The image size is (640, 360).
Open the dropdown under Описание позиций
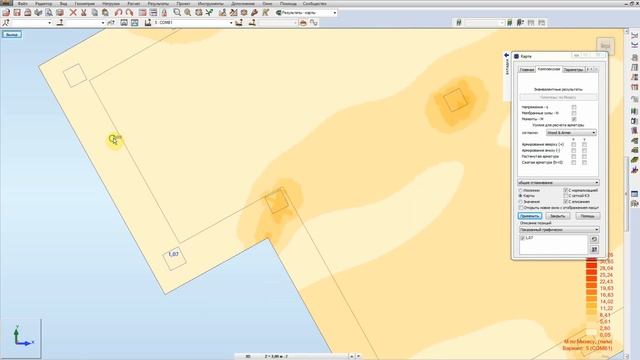tap(559, 230)
